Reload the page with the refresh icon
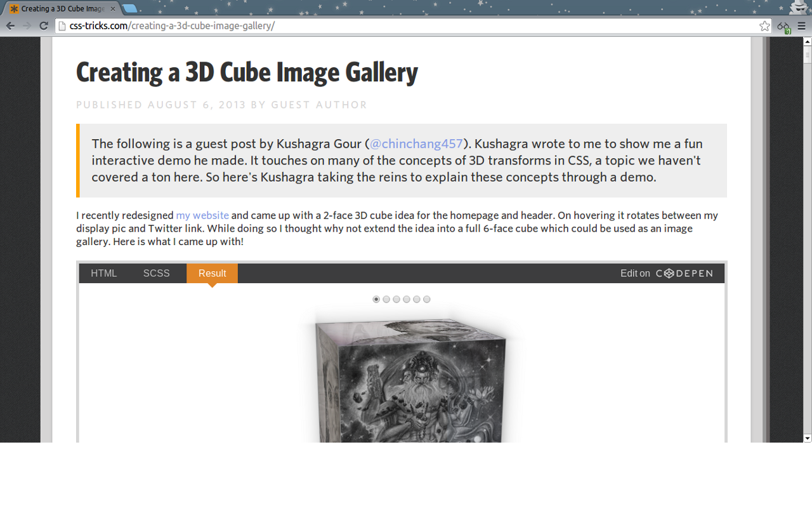Screen dimensions: 812x508 pyautogui.click(x=44, y=26)
